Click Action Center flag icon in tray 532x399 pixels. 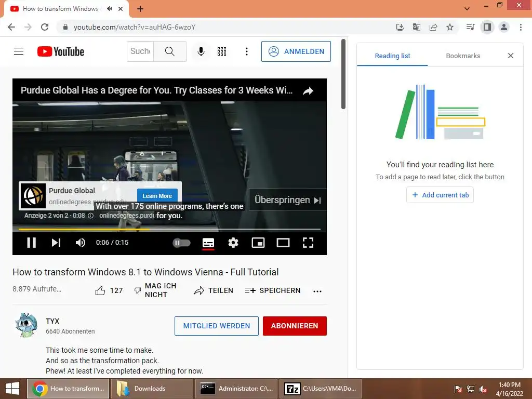click(458, 389)
